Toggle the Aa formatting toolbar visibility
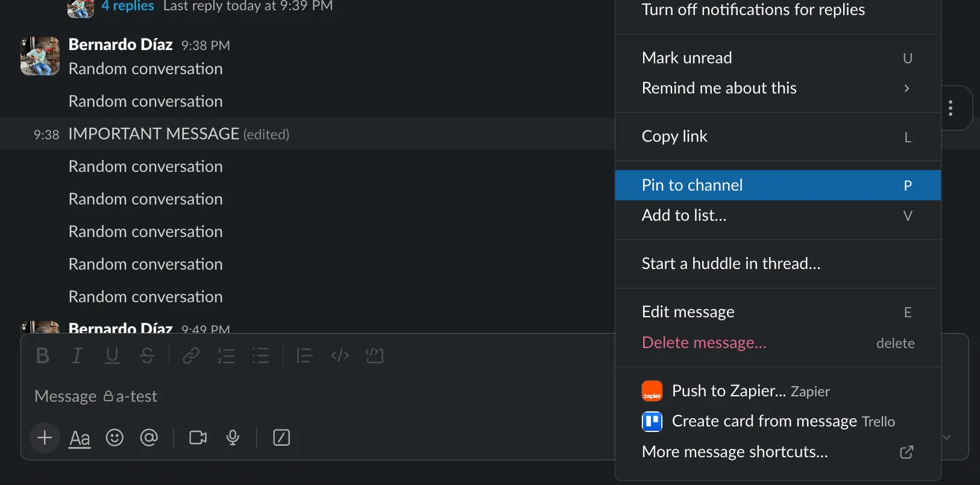 pos(80,439)
